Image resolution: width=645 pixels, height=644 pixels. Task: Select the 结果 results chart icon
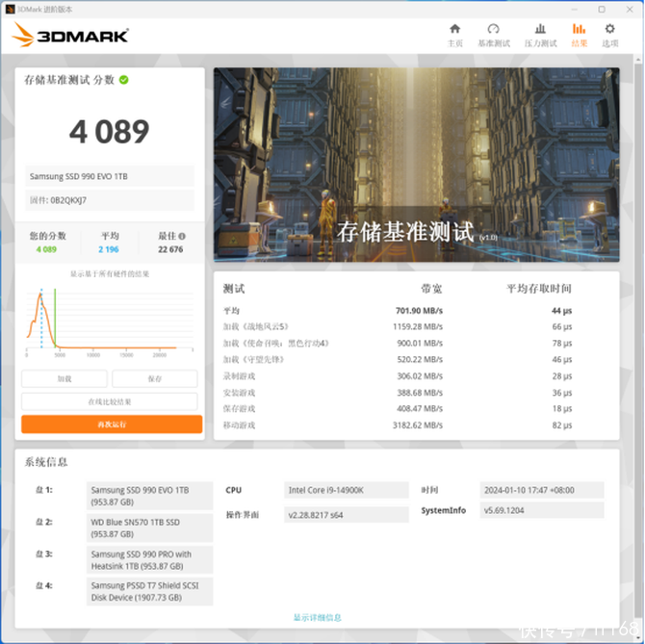tap(579, 35)
